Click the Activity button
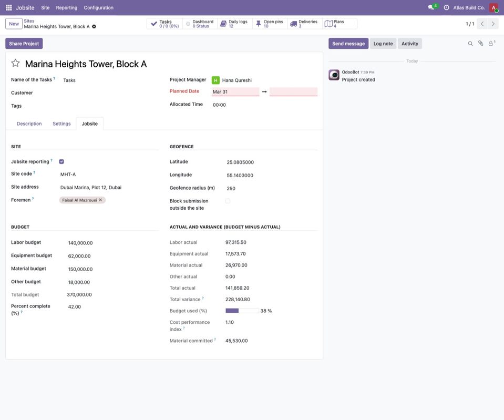 tap(410, 44)
